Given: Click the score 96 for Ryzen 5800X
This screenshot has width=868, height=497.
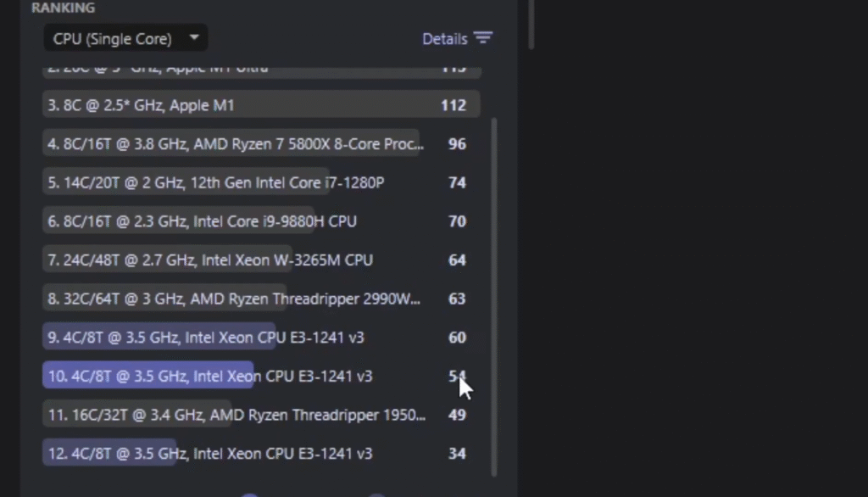Looking at the screenshot, I should 457,144.
